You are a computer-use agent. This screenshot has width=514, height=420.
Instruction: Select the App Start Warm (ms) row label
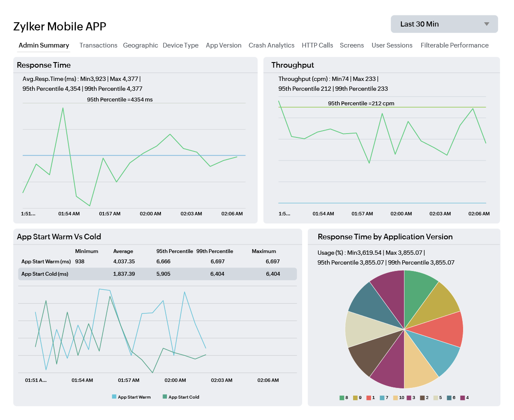coord(46,262)
